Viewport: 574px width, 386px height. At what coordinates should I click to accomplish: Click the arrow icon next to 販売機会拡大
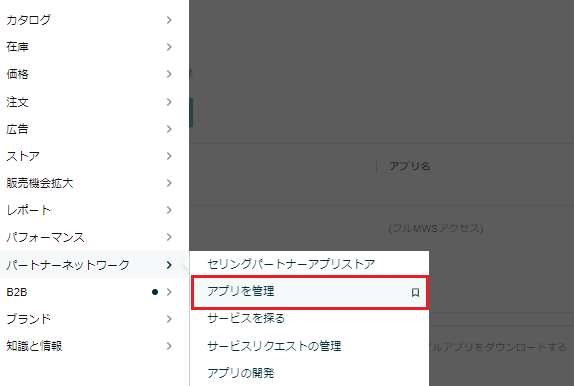click(169, 183)
